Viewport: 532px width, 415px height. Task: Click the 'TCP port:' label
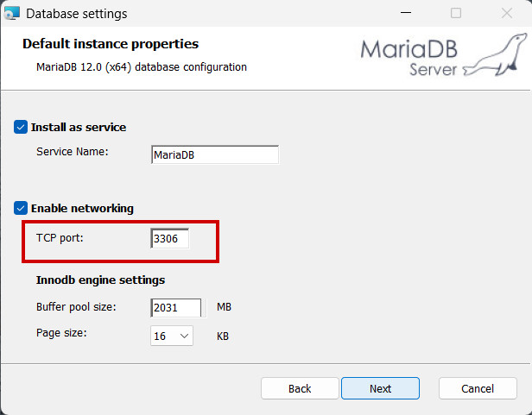[x=60, y=237]
